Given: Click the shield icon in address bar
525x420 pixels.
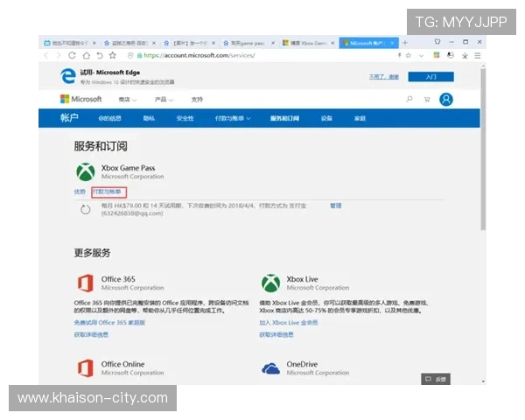Looking at the screenshot, I should click(x=130, y=56).
